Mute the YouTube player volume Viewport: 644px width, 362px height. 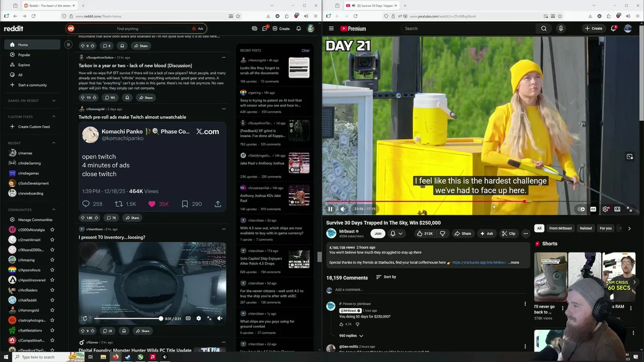[343, 209]
